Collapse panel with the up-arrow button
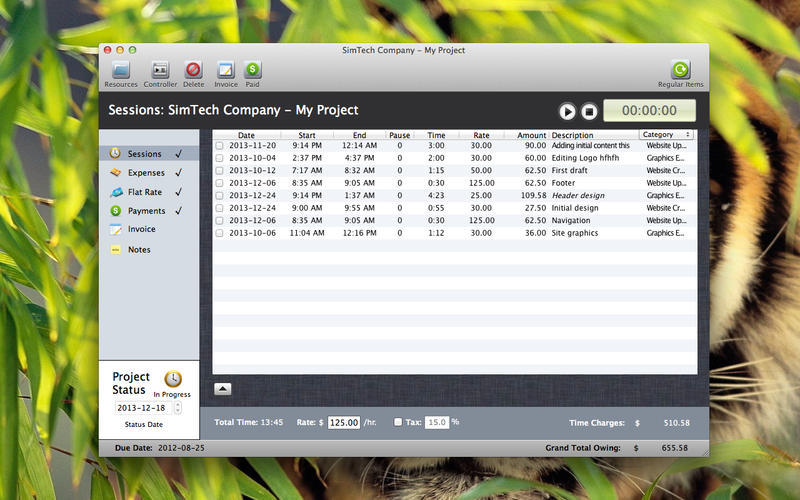800x500 pixels. (223, 388)
